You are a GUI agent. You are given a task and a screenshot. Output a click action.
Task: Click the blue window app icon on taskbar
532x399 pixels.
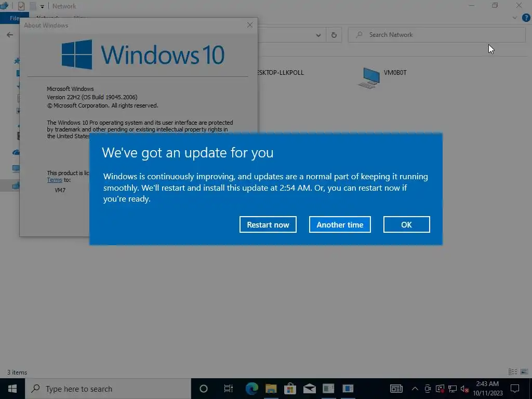coord(348,389)
